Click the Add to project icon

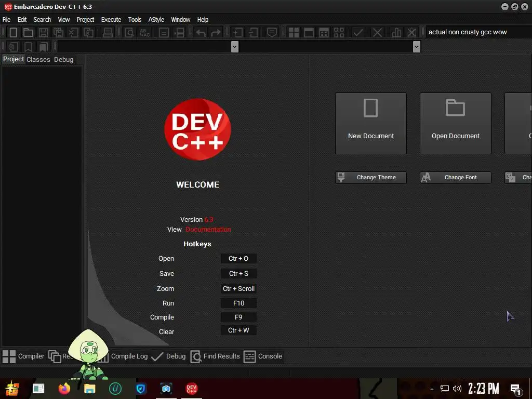[x=237, y=33]
